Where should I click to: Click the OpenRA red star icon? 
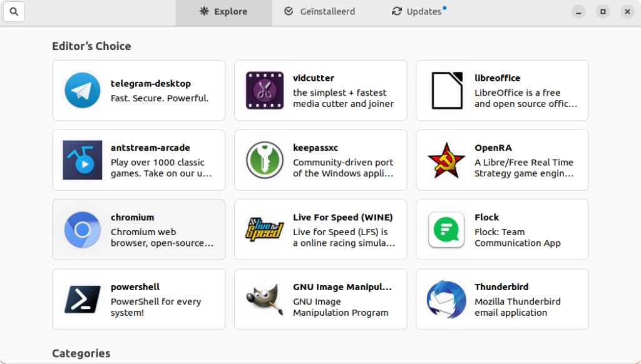tap(446, 160)
